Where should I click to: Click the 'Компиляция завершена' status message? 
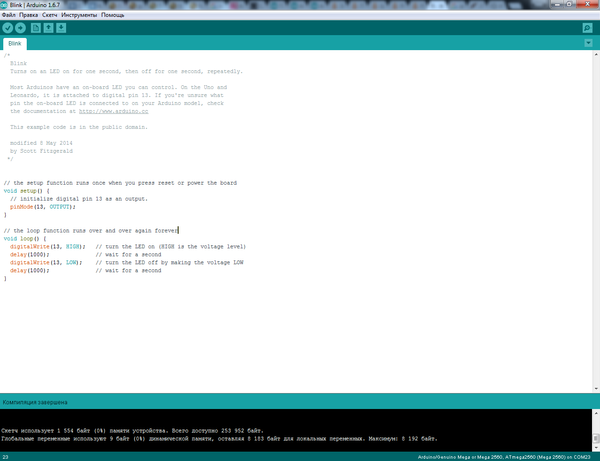[x=35, y=402]
